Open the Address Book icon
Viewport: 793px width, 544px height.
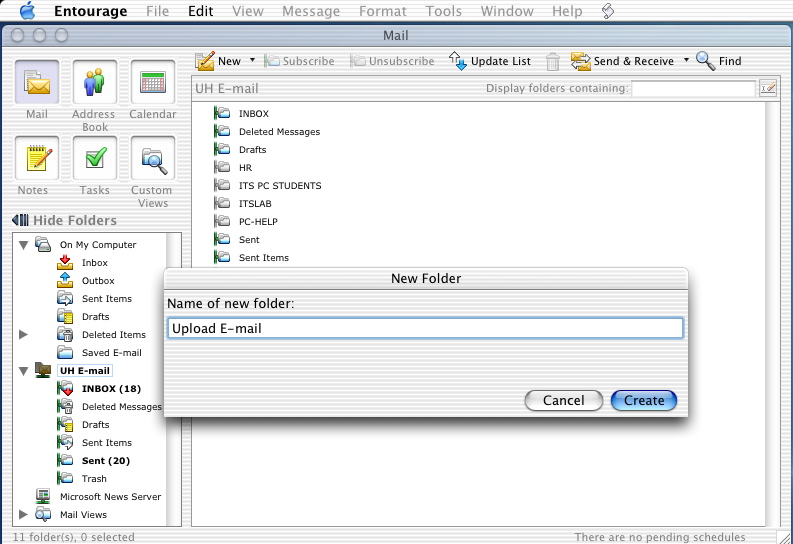95,82
